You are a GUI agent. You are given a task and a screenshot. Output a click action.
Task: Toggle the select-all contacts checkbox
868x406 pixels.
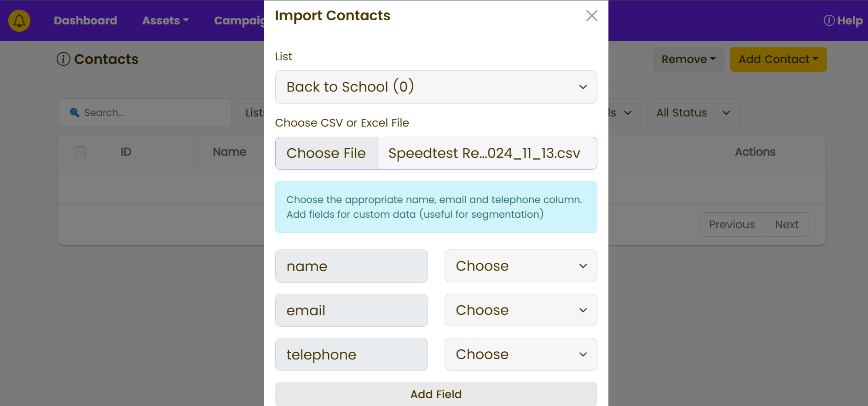pos(80,152)
